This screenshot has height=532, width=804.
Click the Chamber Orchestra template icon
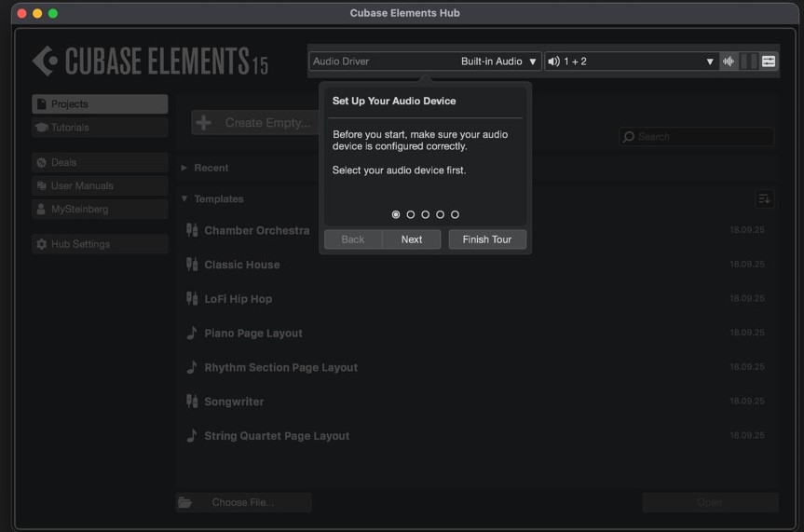pos(192,230)
